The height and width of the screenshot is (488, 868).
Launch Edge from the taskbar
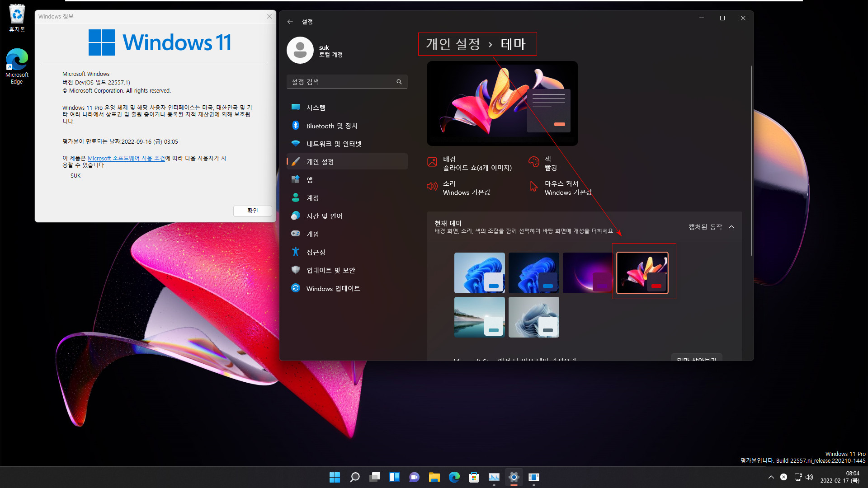pos(454,477)
